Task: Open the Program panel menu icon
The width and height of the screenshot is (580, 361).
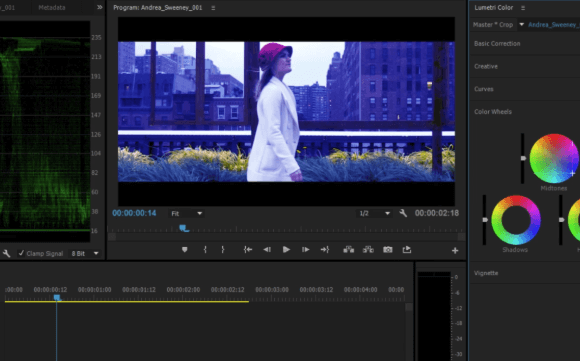Action: click(x=213, y=8)
